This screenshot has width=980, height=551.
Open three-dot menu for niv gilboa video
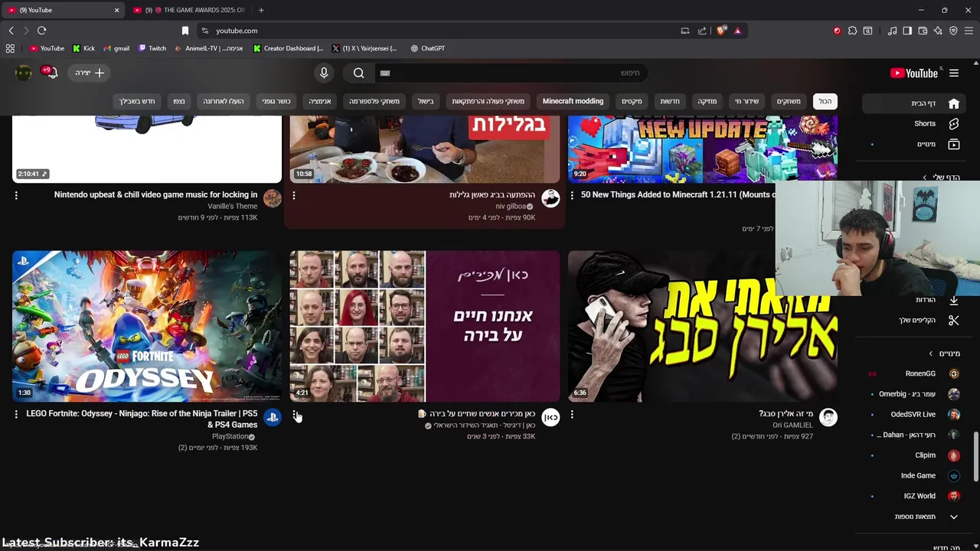(x=294, y=195)
